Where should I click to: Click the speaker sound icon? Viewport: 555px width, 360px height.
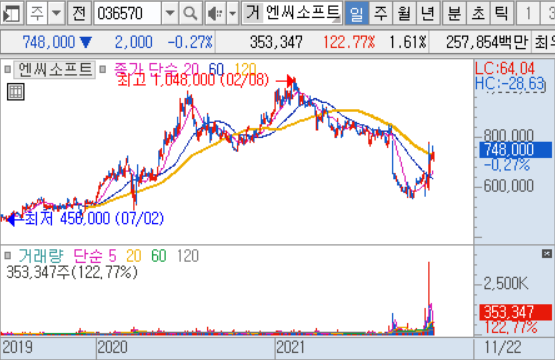pyautogui.click(x=215, y=13)
